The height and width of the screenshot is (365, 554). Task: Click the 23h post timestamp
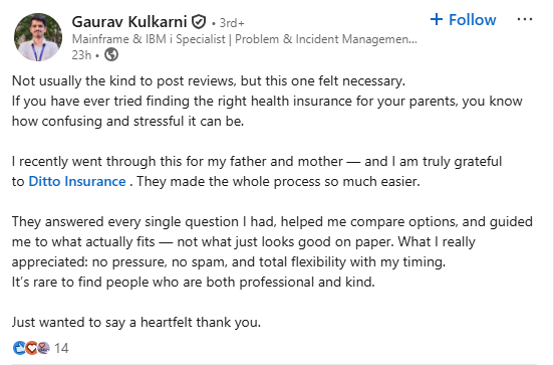coord(82,55)
